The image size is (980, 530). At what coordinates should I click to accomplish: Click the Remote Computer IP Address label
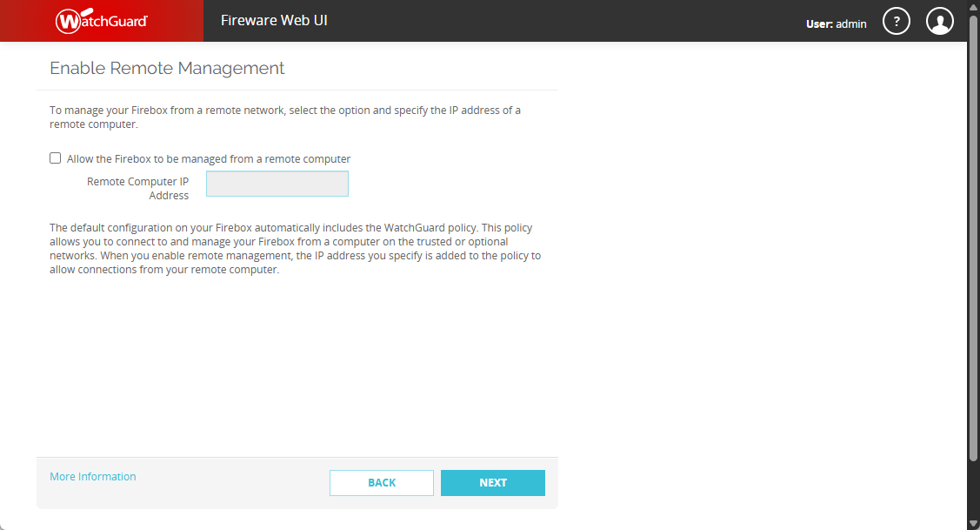pos(138,188)
